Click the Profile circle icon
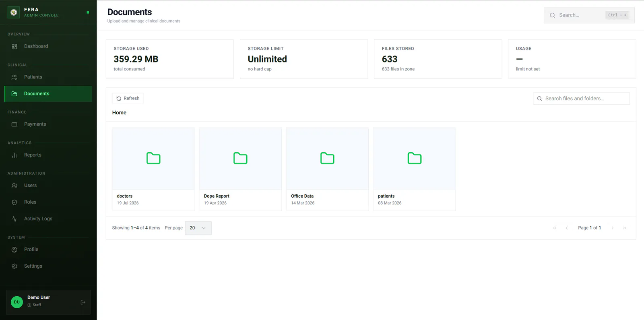This screenshot has width=644, height=320. coord(14,250)
